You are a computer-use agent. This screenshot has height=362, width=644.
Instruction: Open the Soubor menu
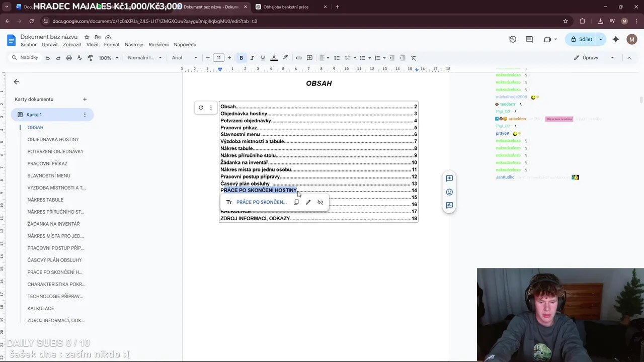(x=29, y=45)
